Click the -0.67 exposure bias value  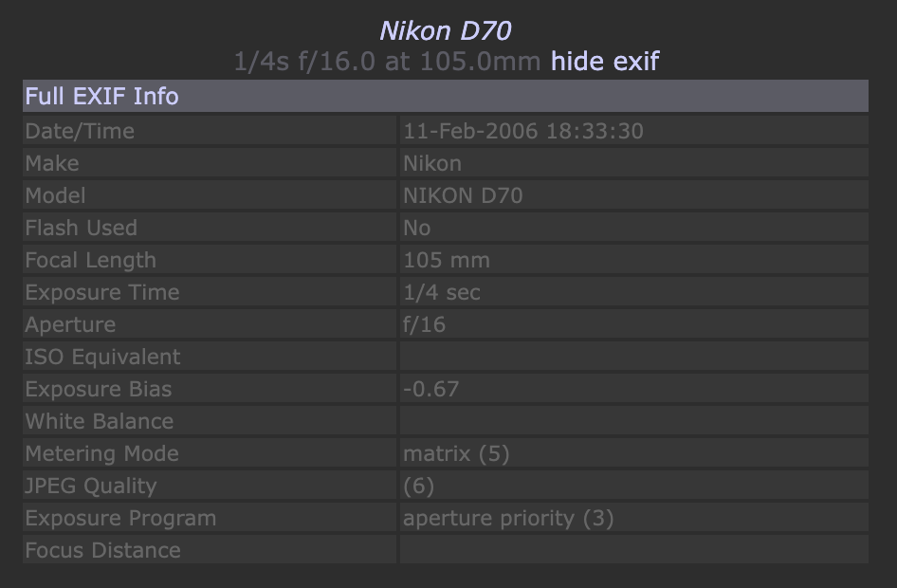tap(431, 389)
